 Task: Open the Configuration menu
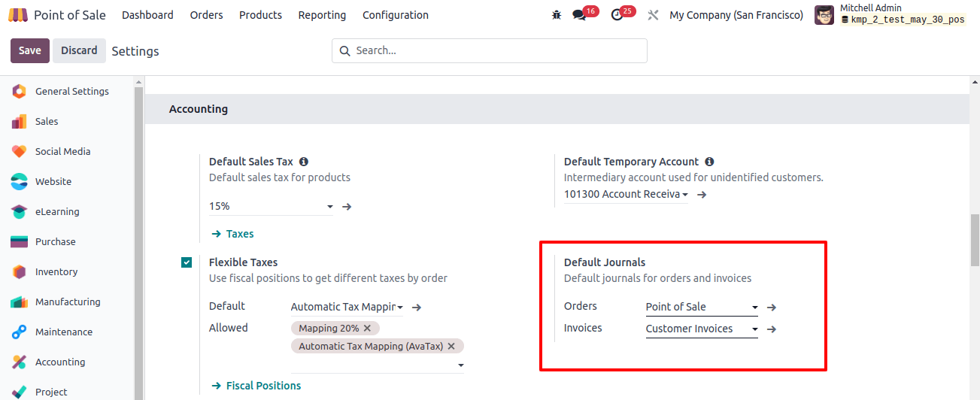pyautogui.click(x=396, y=15)
